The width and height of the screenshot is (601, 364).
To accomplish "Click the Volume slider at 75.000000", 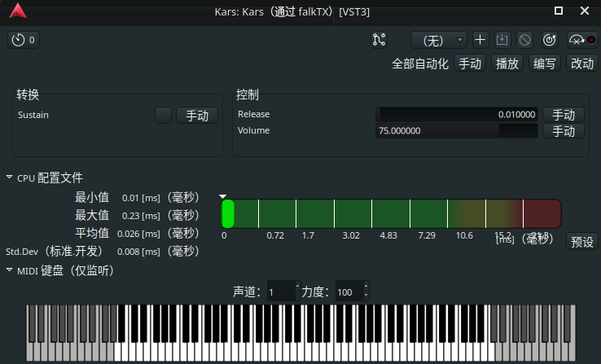I will click(457, 130).
